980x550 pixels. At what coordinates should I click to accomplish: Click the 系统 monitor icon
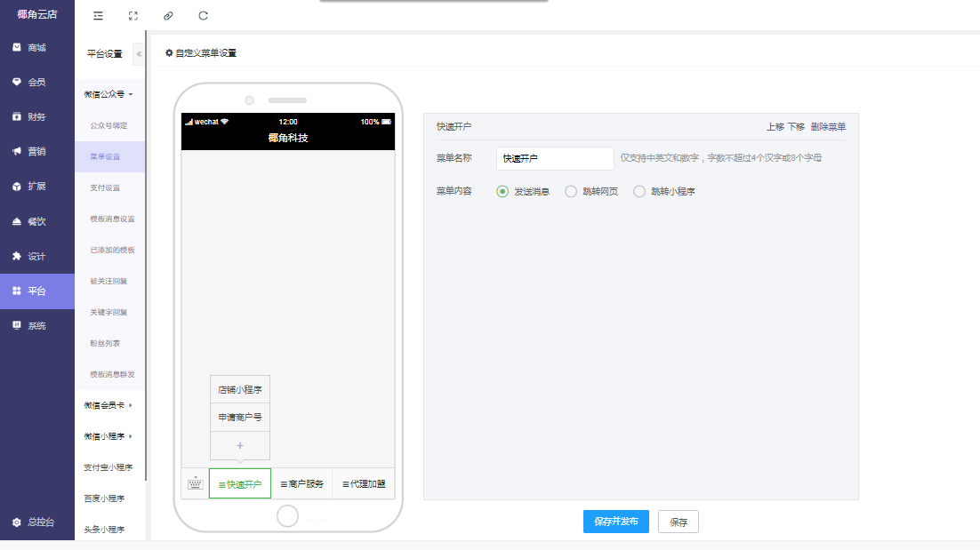point(17,325)
